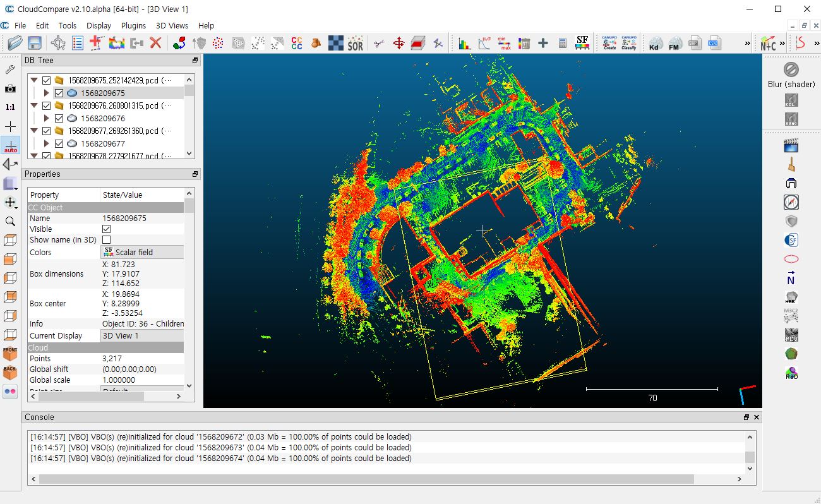Click the CANUPO Classify plugin icon

click(628, 43)
